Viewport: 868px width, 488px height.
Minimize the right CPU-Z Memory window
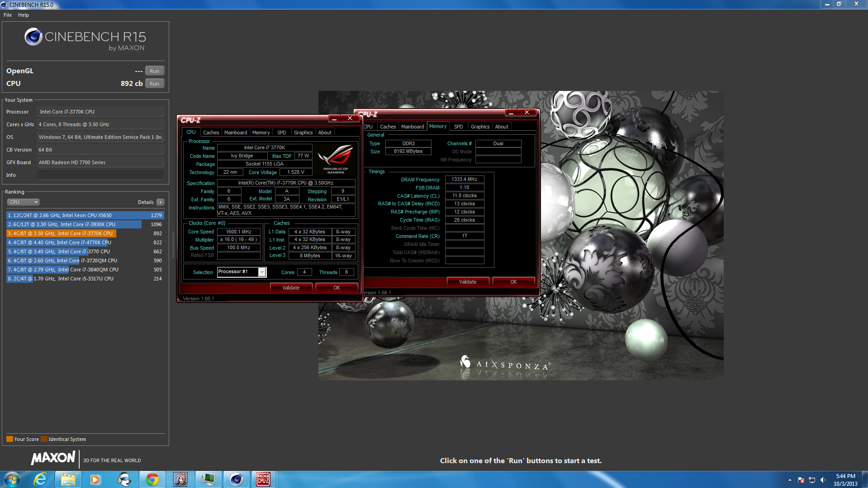[511, 113]
